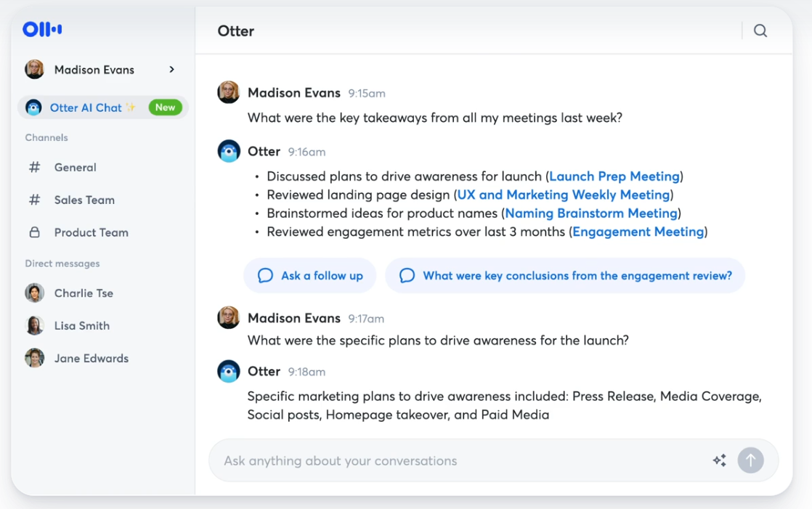Ask about key conclusions from engagement review
The width and height of the screenshot is (812, 509).
point(565,275)
